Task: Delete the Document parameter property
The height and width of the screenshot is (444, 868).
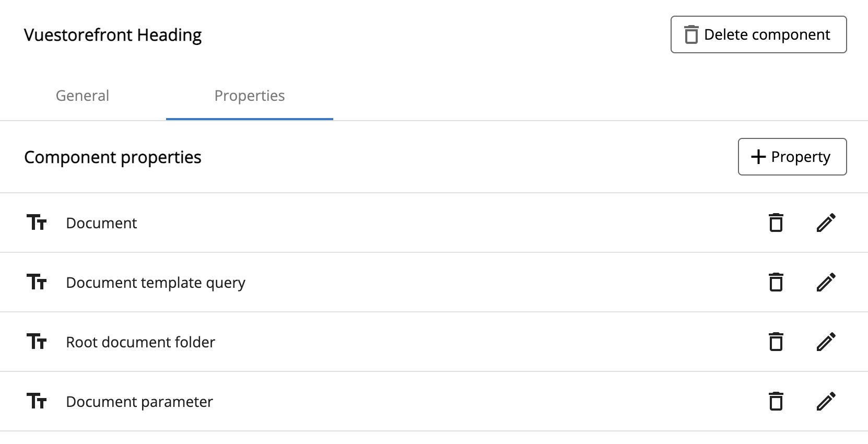Action: (776, 401)
